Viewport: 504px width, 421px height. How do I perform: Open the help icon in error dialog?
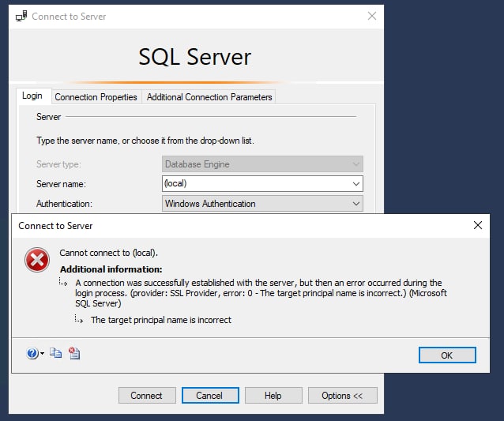point(32,353)
